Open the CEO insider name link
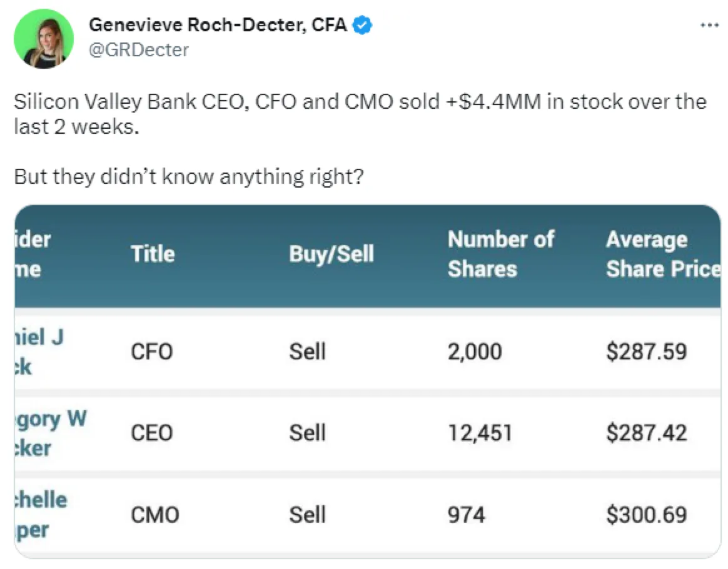The height and width of the screenshot is (569, 728). (49, 433)
